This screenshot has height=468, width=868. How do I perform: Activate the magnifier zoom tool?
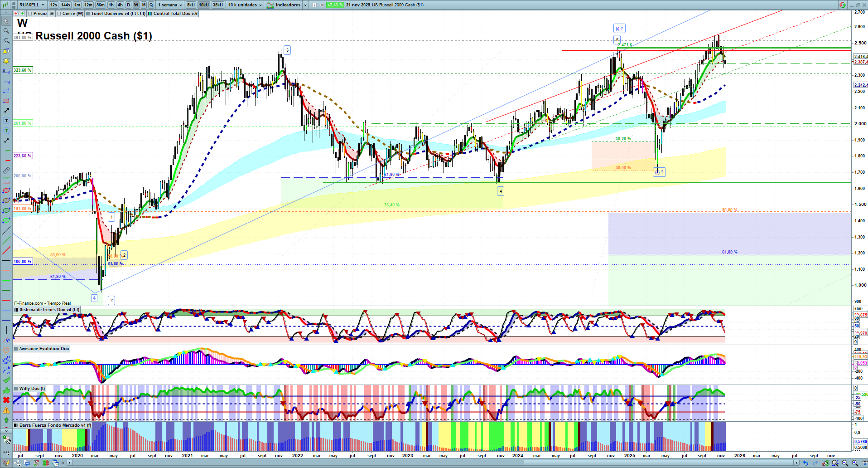[x=6, y=31]
